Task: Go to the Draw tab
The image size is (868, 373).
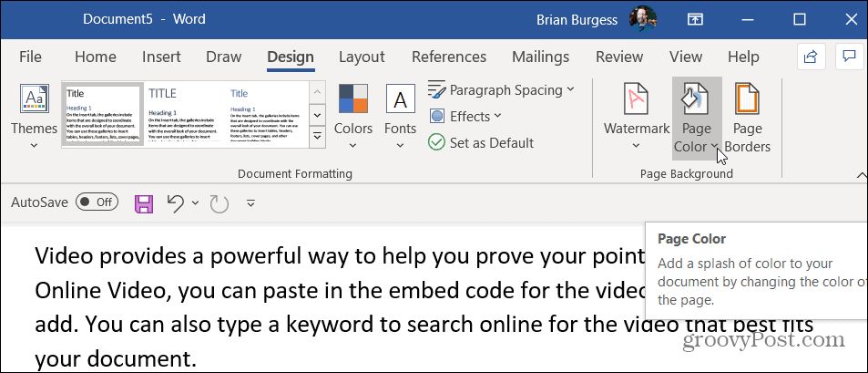Action: pos(224,57)
